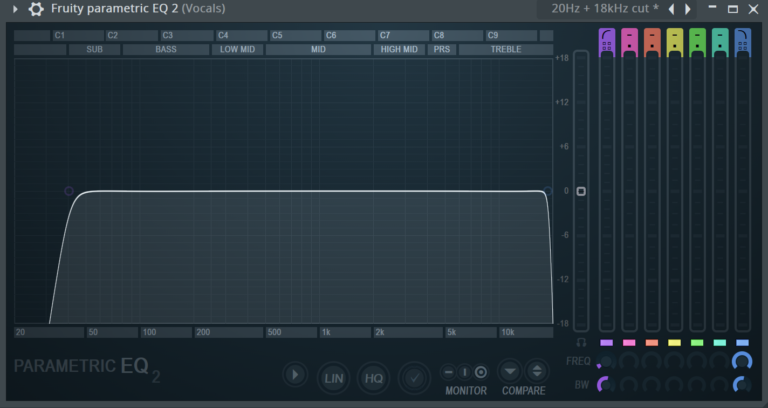This screenshot has width=768, height=408.
Task: Open filter type menu of purple band 1
Action: (606, 40)
